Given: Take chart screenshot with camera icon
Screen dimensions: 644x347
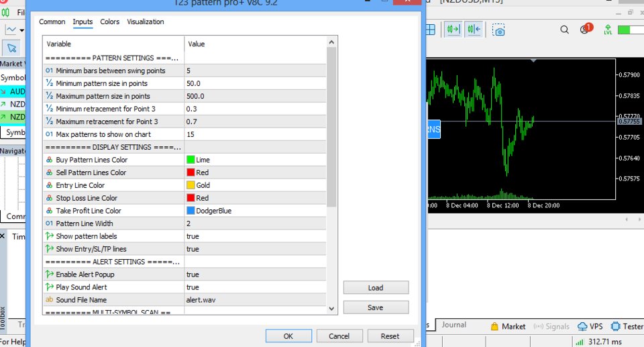Looking at the screenshot, I should 498,30.
